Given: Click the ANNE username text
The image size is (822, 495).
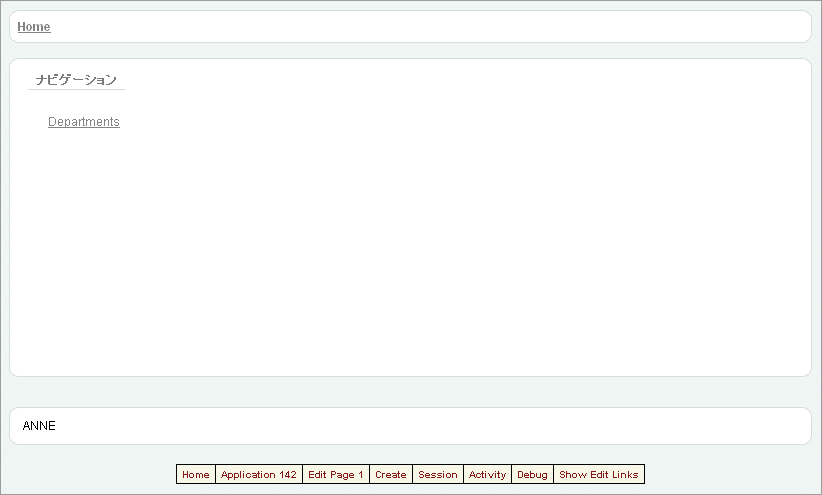Looking at the screenshot, I should [x=39, y=426].
